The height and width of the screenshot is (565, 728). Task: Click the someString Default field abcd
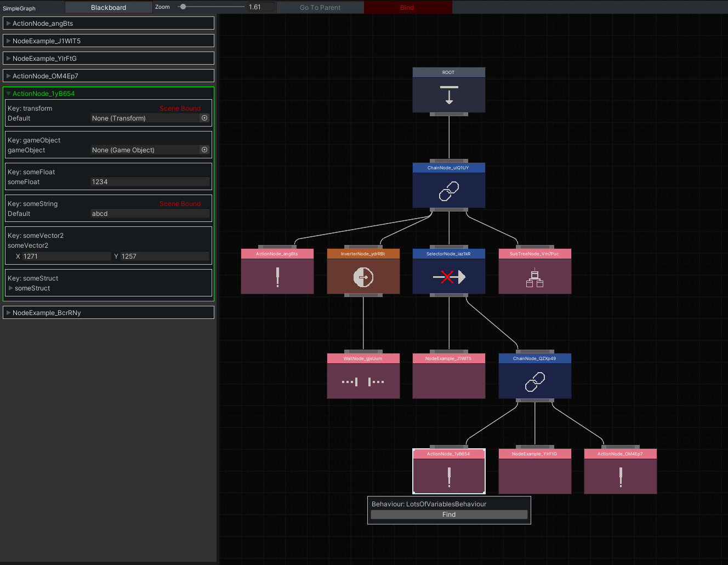(150, 213)
